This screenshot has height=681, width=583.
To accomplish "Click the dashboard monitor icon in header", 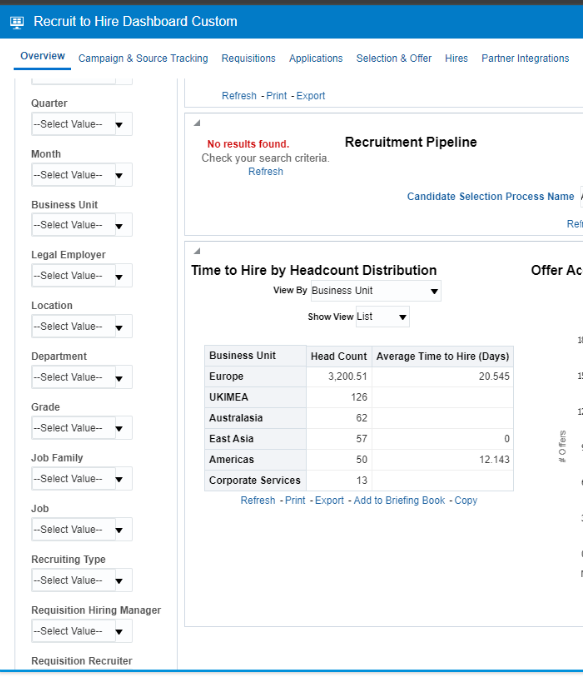I will tap(17, 22).
